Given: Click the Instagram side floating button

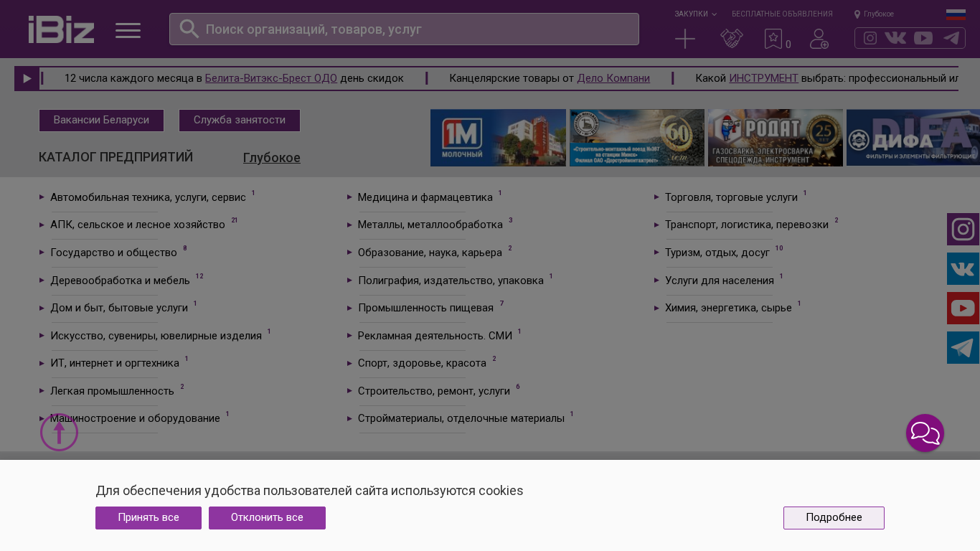Looking at the screenshot, I should 963,230.
